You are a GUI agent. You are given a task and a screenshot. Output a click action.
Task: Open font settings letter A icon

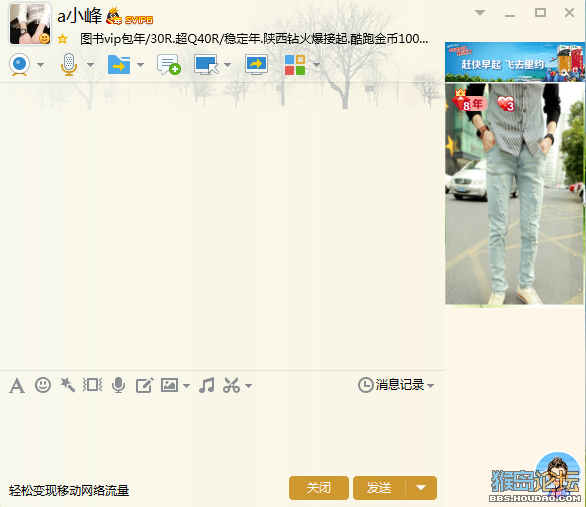coord(17,386)
